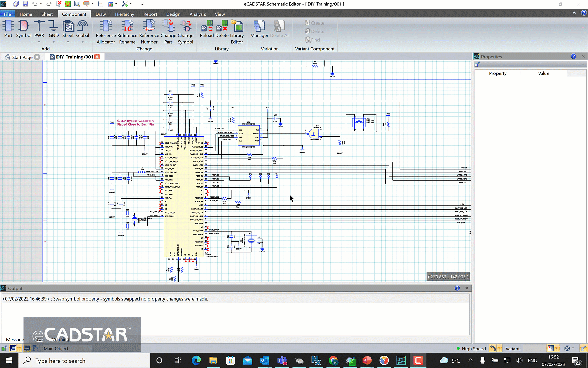Screen dimensions: 588x368
Task: Switch to the Start Page document tab
Action: [22, 57]
